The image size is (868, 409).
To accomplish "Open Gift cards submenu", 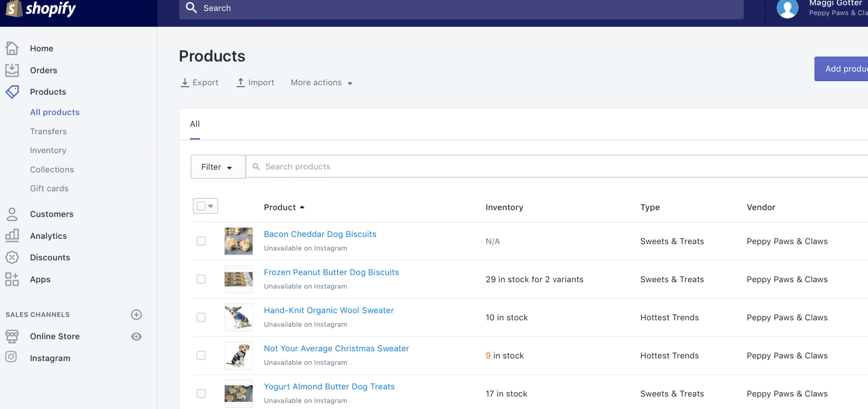I will [x=49, y=188].
